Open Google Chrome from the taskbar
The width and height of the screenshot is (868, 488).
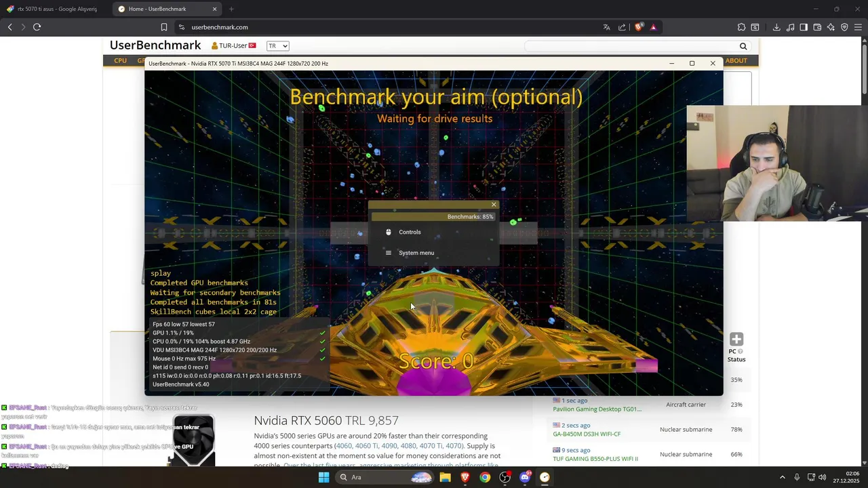(485, 477)
